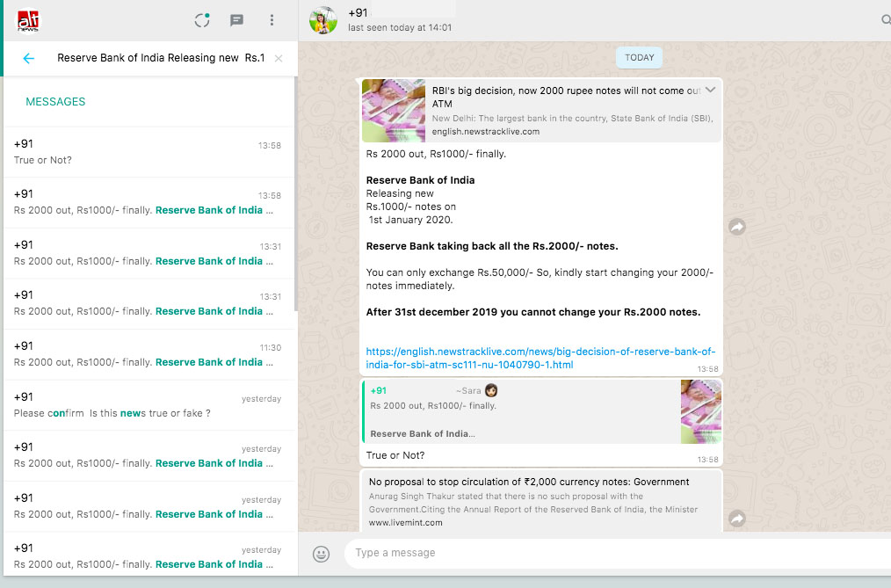Screen dimensions: 891x588
Task: Click the search field containing 'Reserve Bank of India Releasing new'
Action: pos(161,58)
